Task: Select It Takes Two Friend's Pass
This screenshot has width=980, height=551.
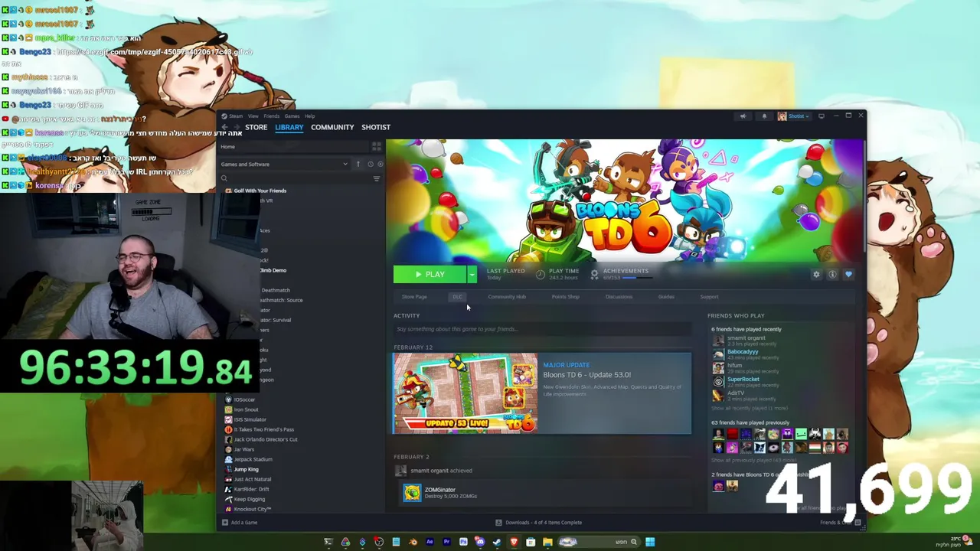Action: point(263,429)
